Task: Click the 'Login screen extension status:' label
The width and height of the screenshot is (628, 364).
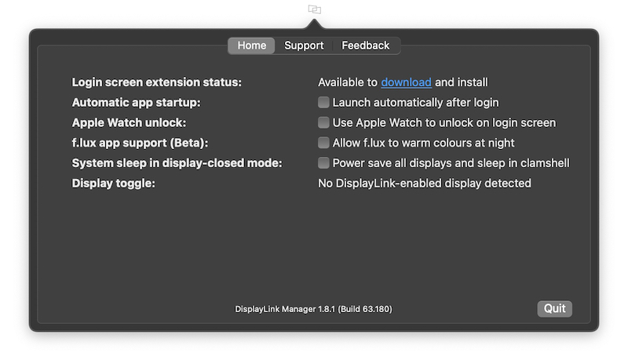Action: point(156,82)
